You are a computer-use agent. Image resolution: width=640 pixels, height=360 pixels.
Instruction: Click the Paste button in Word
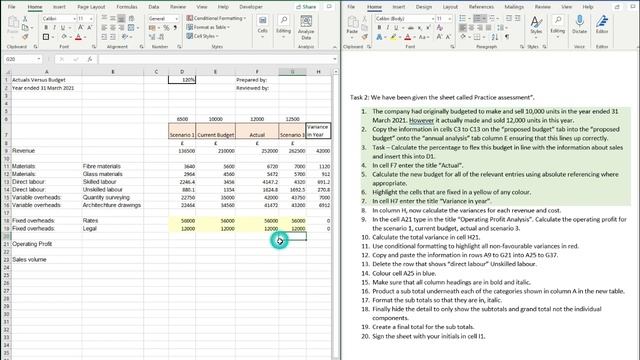point(352,25)
